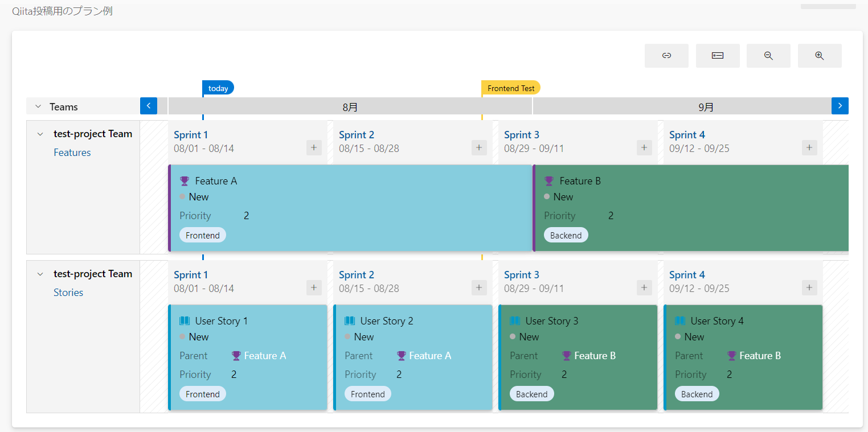This screenshot has width=868, height=432.
Task: Add a work item to Sprint 3 in Stories row
Action: [644, 287]
